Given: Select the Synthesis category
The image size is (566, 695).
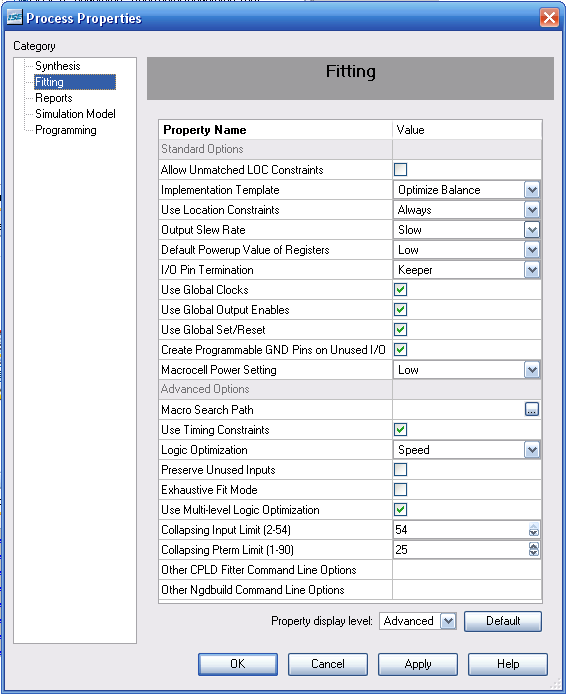Looking at the screenshot, I should [58, 66].
